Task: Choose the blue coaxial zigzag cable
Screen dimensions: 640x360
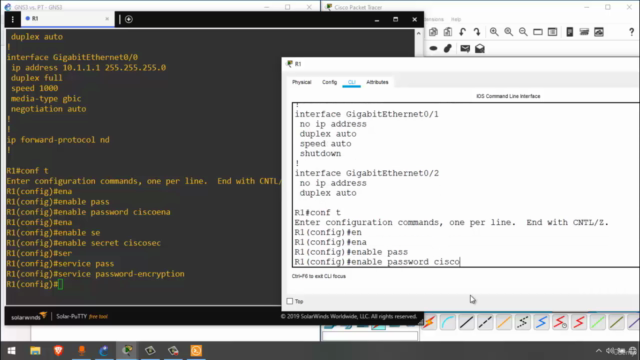Action: click(542, 322)
